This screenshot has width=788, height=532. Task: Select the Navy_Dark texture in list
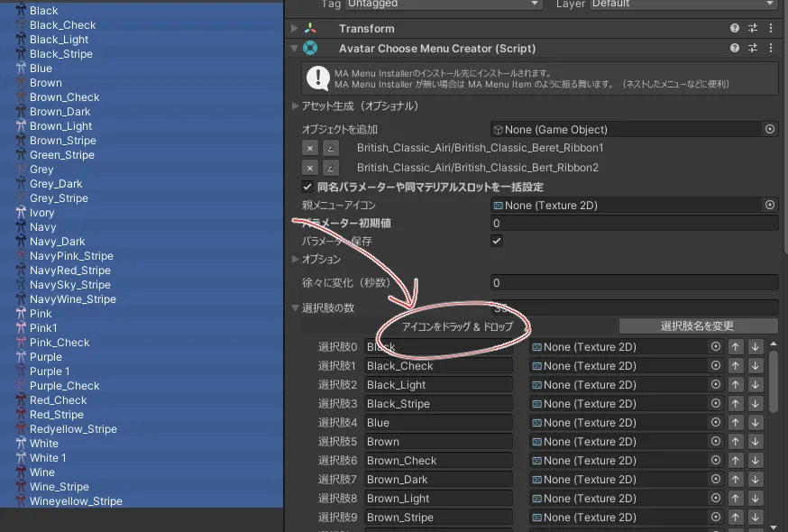tap(57, 242)
